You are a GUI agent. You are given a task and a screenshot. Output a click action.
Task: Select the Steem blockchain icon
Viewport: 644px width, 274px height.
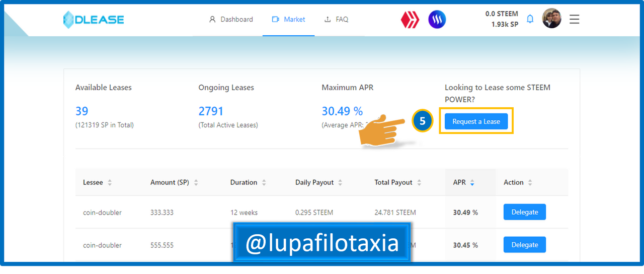point(437,20)
